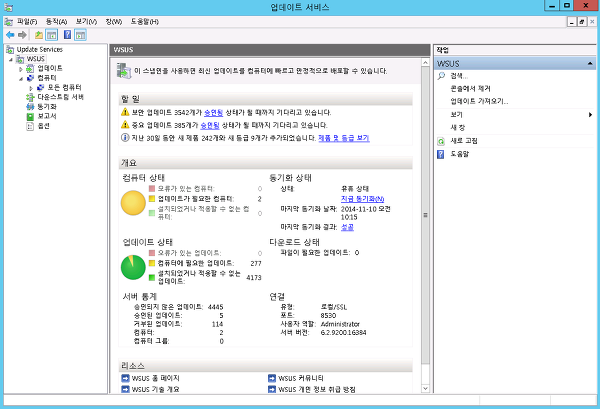The height and width of the screenshot is (409, 600).
Task: Click the vertical scrollbar thumb in center pane
Action: click(x=425, y=215)
